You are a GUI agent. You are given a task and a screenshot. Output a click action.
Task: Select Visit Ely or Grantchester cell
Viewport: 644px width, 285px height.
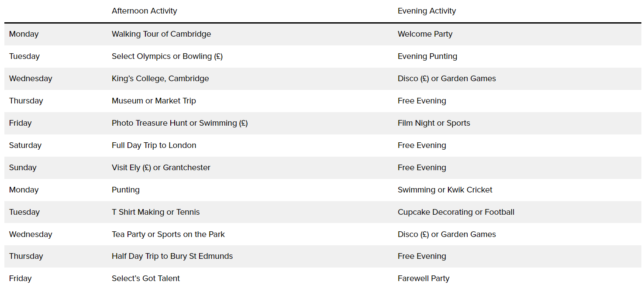[x=161, y=168]
